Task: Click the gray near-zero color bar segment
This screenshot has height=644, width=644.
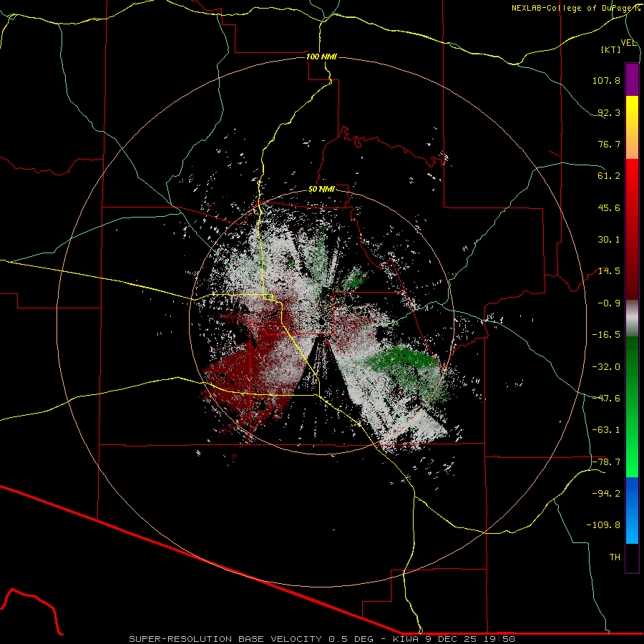Action: pos(632,318)
